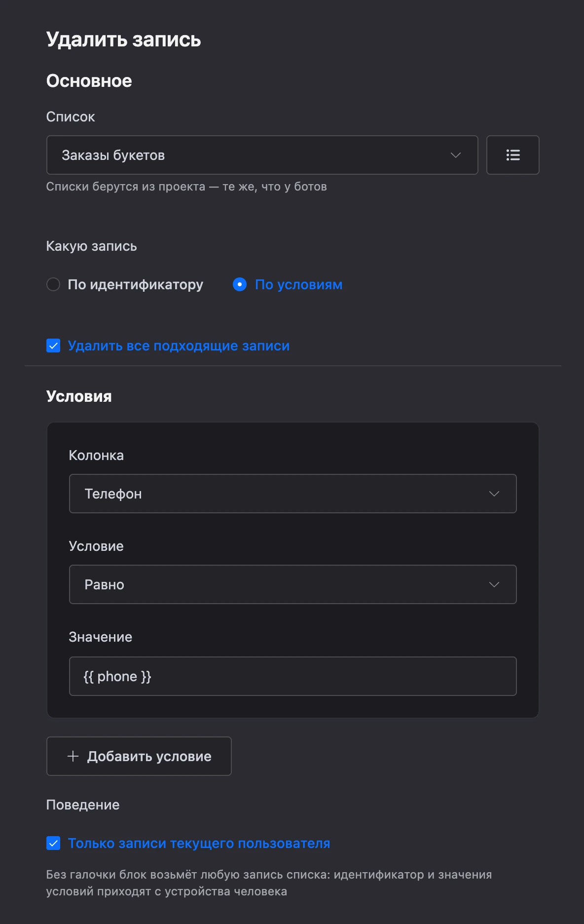Viewport: 584px width, 924px height.
Task: Click the Удалить все подходящие записи label
Action: (x=179, y=346)
